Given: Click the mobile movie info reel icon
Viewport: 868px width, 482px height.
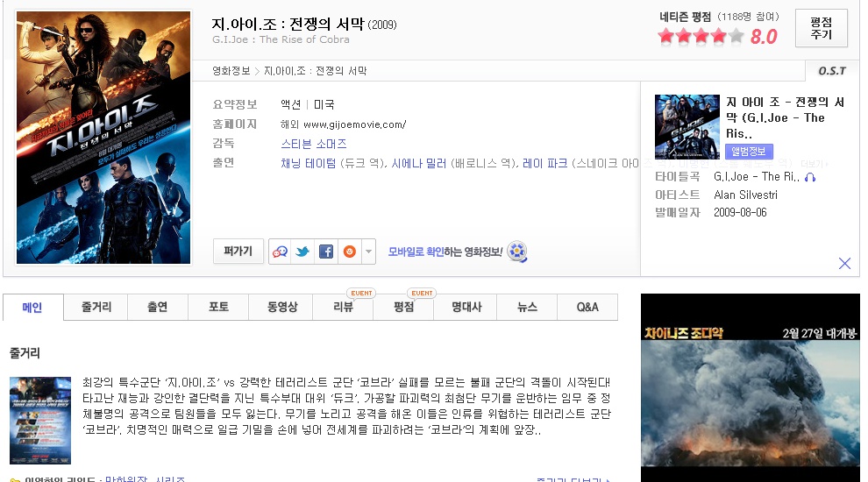Looking at the screenshot, I should point(517,252).
